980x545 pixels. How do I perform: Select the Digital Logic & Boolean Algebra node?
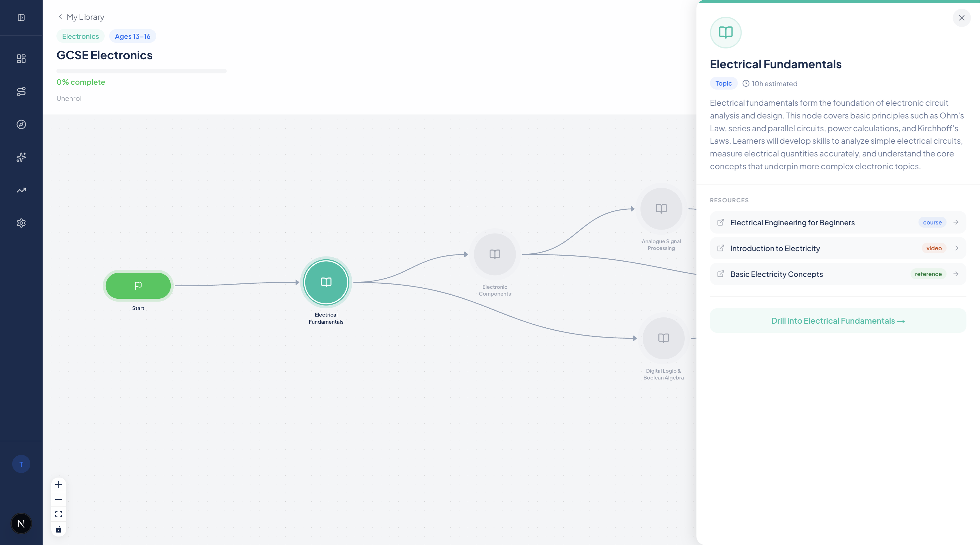[x=663, y=338]
